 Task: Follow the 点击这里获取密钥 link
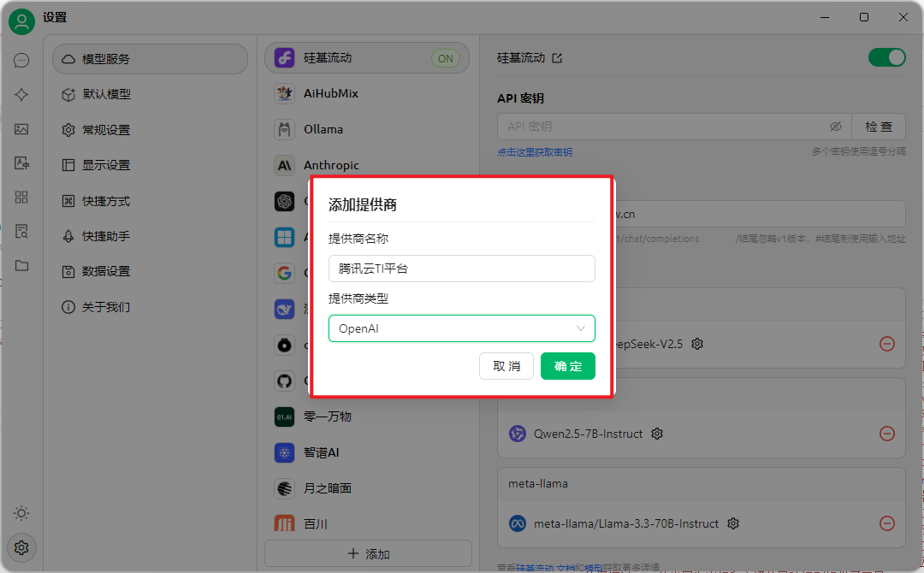[x=535, y=152]
